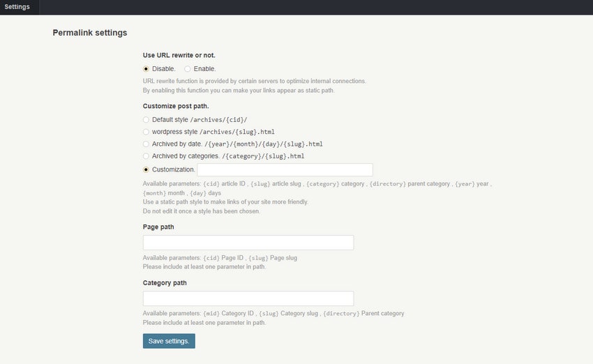Screen dimensions: 593x364
Task: Click the 'Customize post path.' label
Action: 176,106
